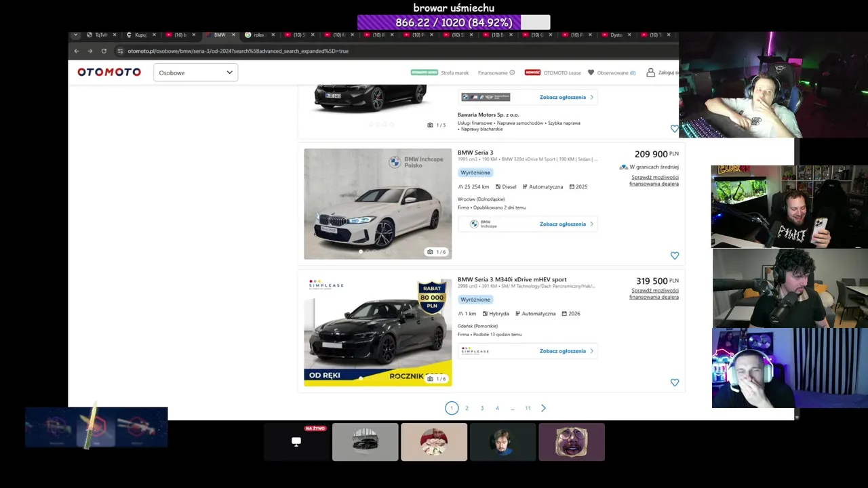Open Bawaria Motors Sp. z o.o. dealer name
868x488 pixels.
(x=488, y=115)
